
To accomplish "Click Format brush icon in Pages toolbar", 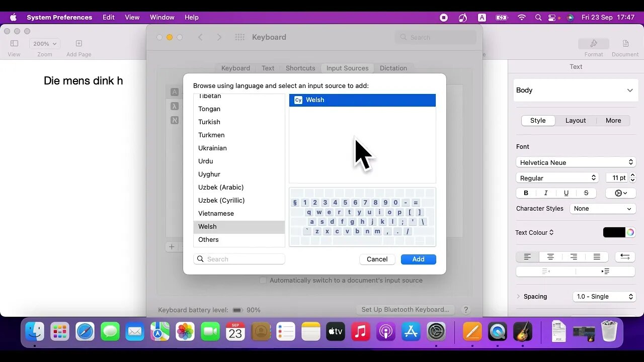I will [x=594, y=44].
